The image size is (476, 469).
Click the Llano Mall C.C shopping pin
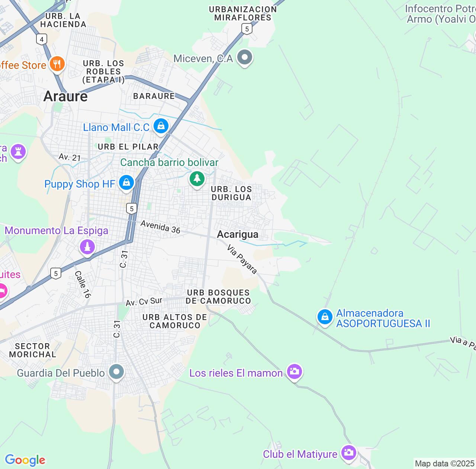161,126
